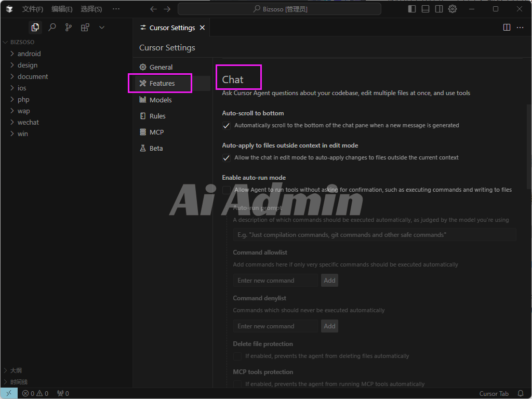Click the Cursor logo in title bar
Image resolution: width=532 pixels, height=399 pixels.
coord(9,9)
